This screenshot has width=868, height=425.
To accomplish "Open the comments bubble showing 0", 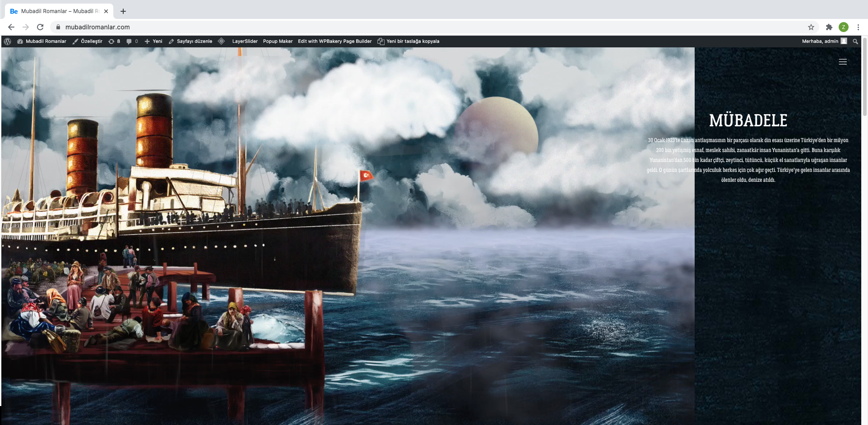I will (x=132, y=41).
